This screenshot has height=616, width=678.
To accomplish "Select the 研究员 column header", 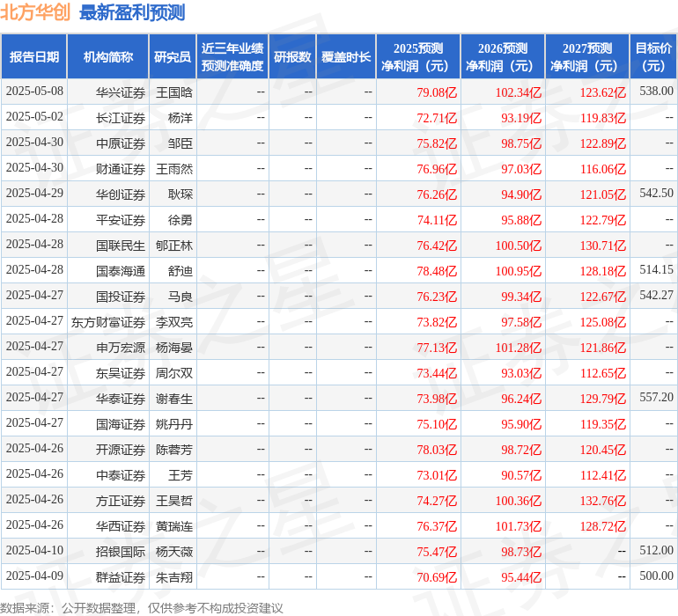I will [172, 57].
